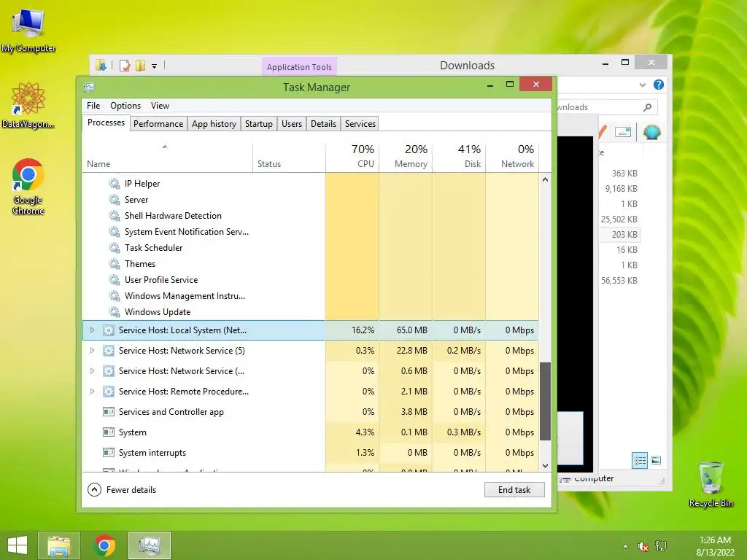Viewport: 747px width, 560px height.
Task: Switch to details view in the Downloads window
Action: [640, 461]
